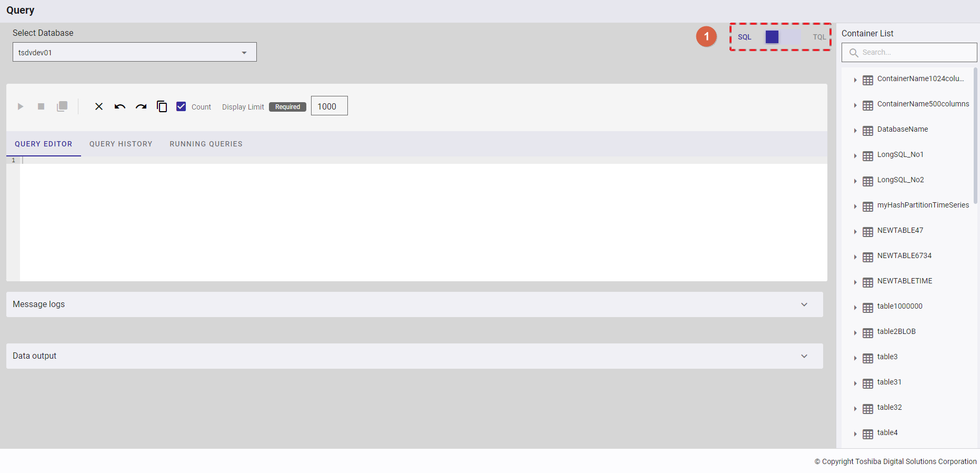Expand the Data output panel

pos(415,356)
